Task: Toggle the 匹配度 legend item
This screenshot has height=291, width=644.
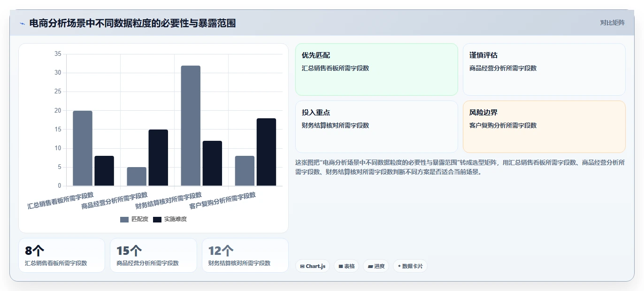Action: [x=134, y=219]
